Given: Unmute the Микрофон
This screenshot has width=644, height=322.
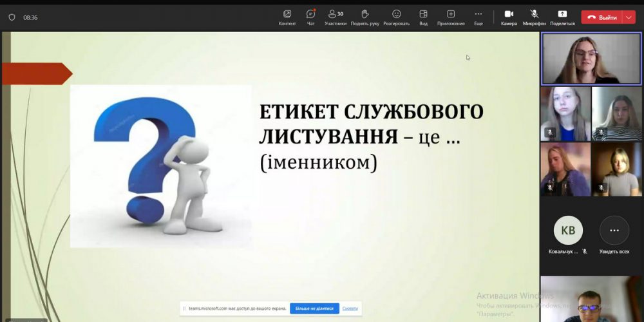Looking at the screenshot, I should pyautogui.click(x=534, y=17).
